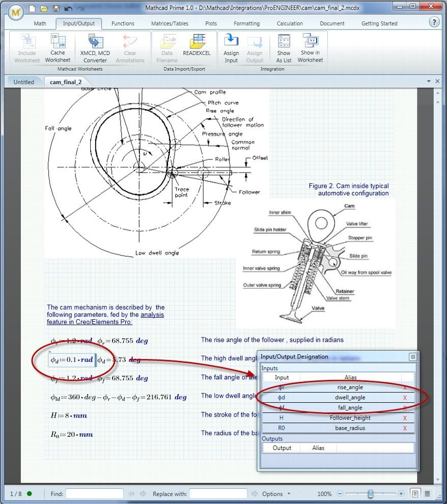Open the Help question mark icon
Image resolution: width=447 pixels, height=504 pixels.
click(x=434, y=22)
